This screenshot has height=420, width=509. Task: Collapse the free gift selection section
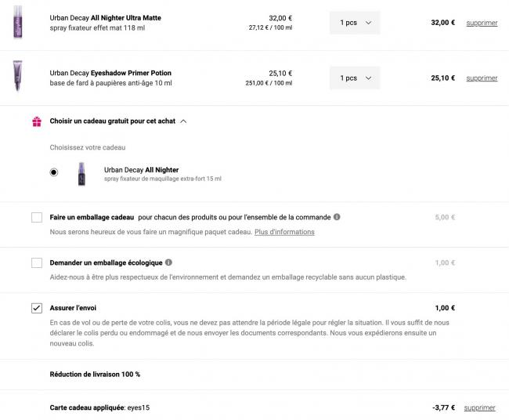click(183, 121)
